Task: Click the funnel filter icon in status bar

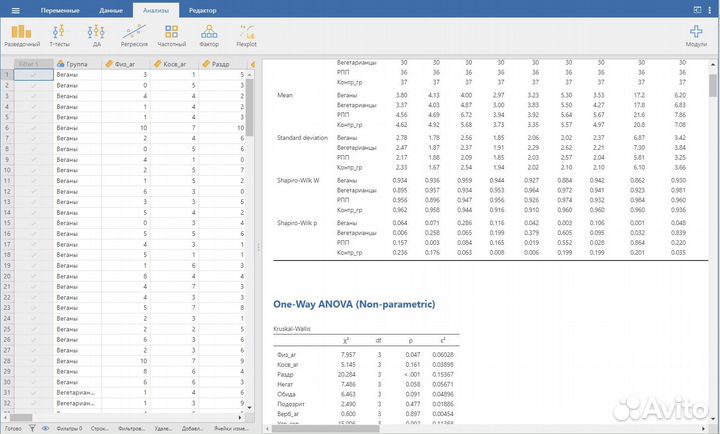Action: [32, 428]
